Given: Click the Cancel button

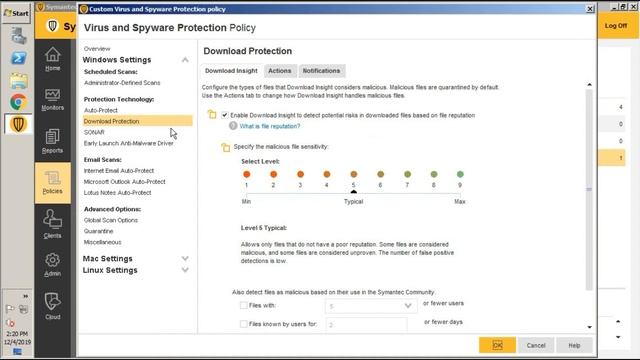Looking at the screenshot, I should pos(536,345).
